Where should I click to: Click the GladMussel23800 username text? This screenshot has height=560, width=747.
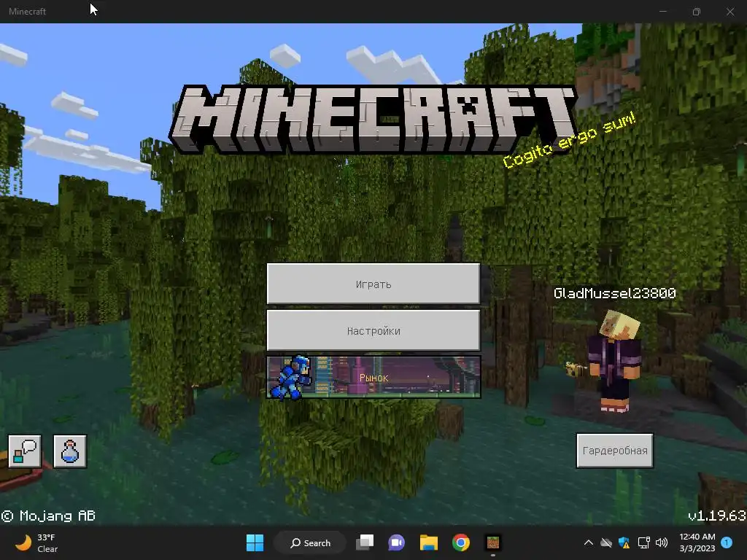click(614, 293)
